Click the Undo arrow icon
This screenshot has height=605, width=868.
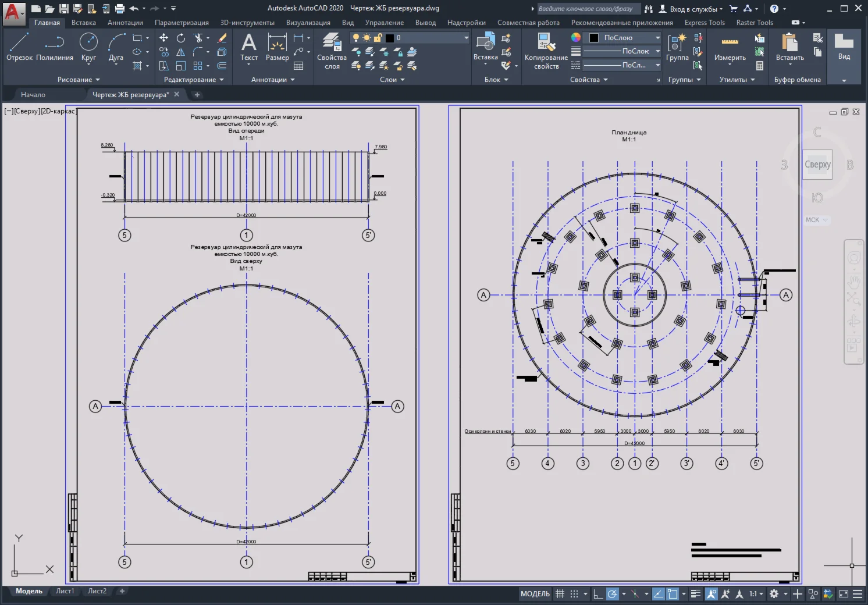(x=134, y=9)
